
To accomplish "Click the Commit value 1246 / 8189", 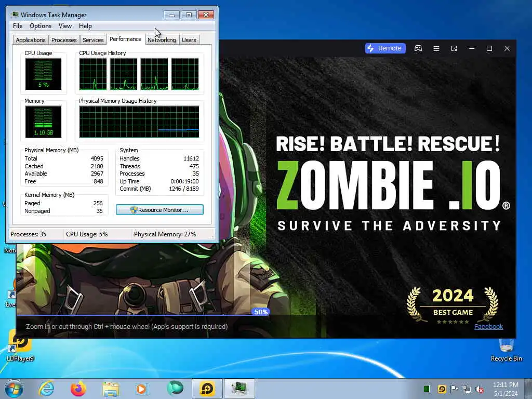I will [x=184, y=189].
